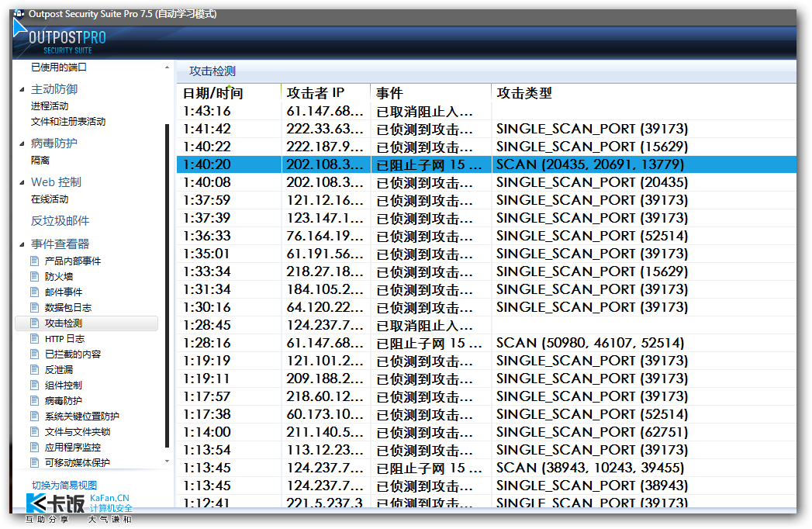Open the 隔离 quarantine item
812x529 pixels.
(40, 161)
